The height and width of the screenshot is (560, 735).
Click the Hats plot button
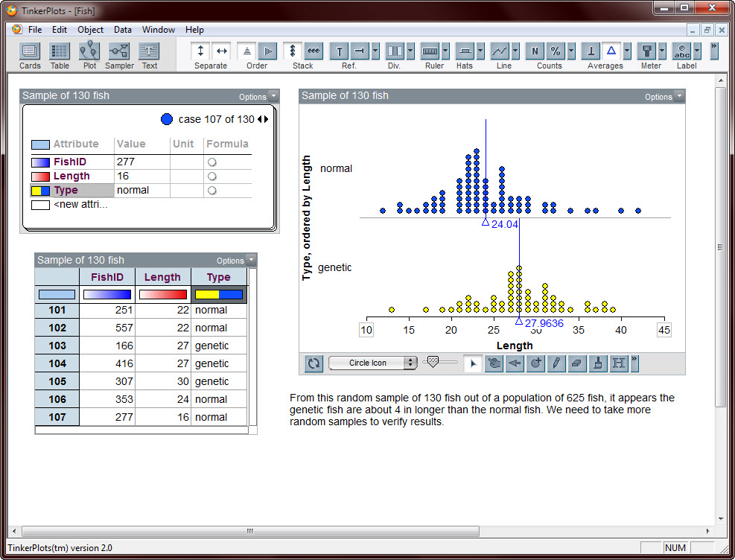[x=465, y=51]
